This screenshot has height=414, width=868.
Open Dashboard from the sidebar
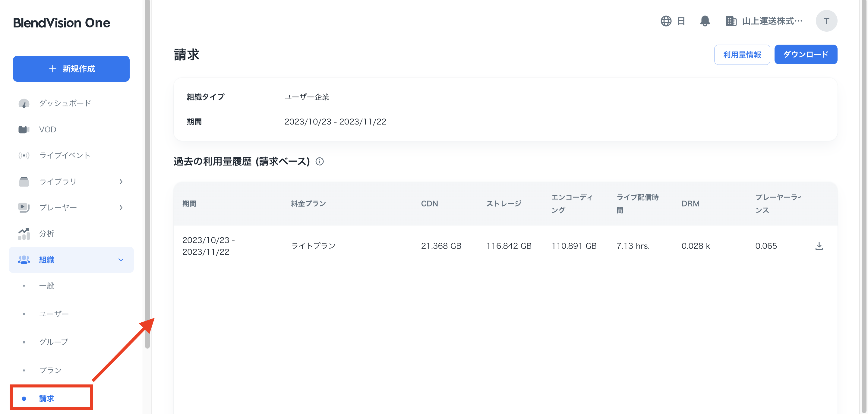[65, 103]
